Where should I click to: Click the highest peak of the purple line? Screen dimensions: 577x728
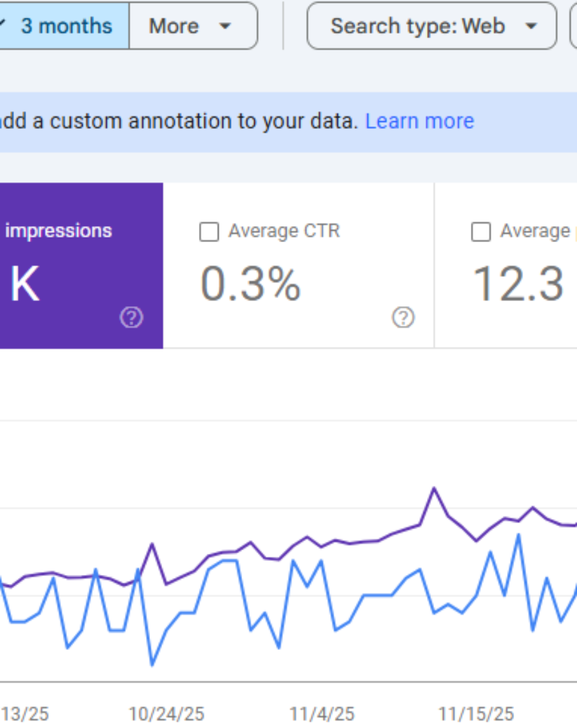coord(435,489)
